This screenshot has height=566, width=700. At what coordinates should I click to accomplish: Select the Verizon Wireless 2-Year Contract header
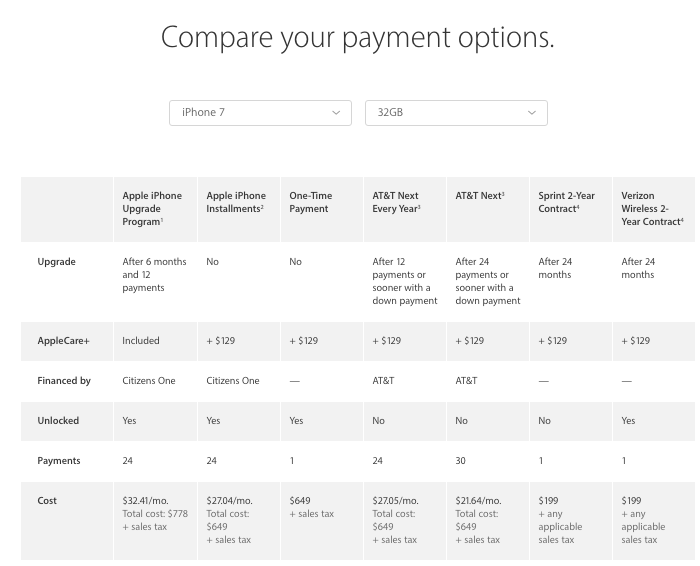click(x=652, y=208)
